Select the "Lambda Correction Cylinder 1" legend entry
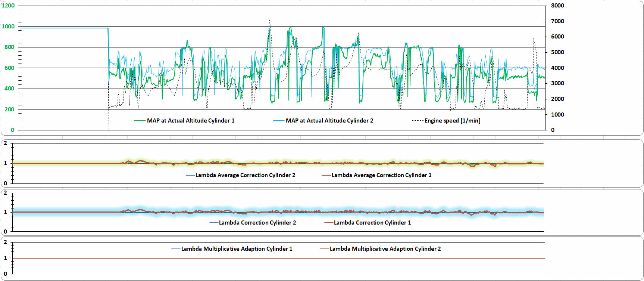Screen dimensions: 644x281 (x=372, y=223)
